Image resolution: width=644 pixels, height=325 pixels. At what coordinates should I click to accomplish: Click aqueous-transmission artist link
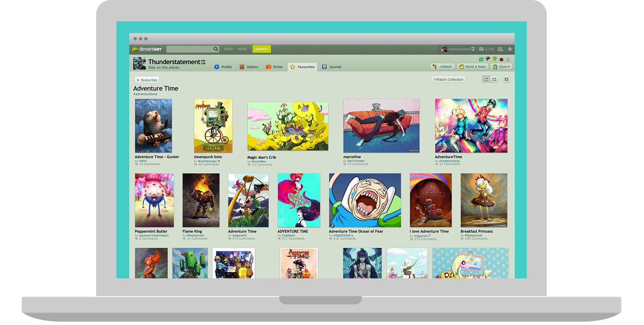[154, 235]
